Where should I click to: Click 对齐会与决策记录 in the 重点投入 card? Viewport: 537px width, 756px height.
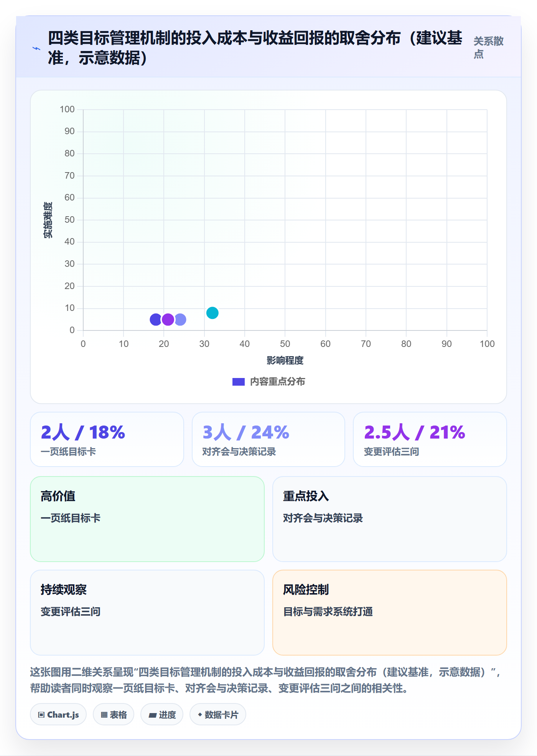323,518
